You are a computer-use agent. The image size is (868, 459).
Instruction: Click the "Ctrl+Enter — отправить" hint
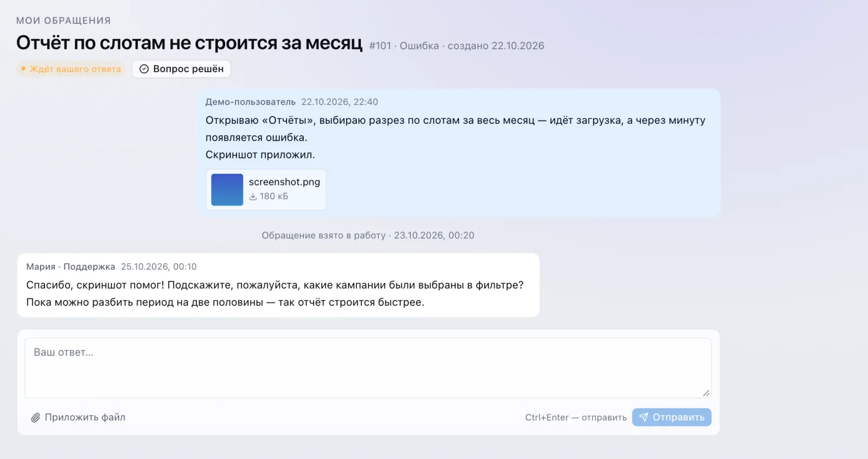coord(576,417)
